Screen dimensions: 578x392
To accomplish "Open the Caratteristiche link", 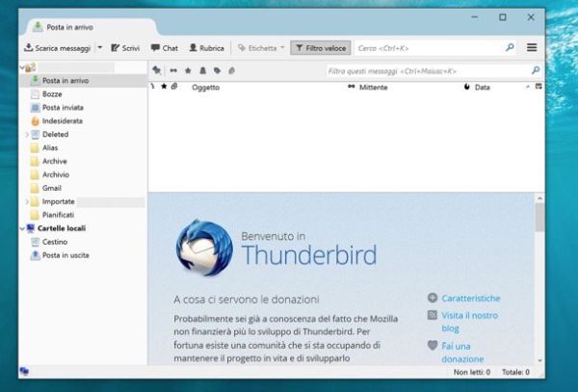I will tap(470, 299).
